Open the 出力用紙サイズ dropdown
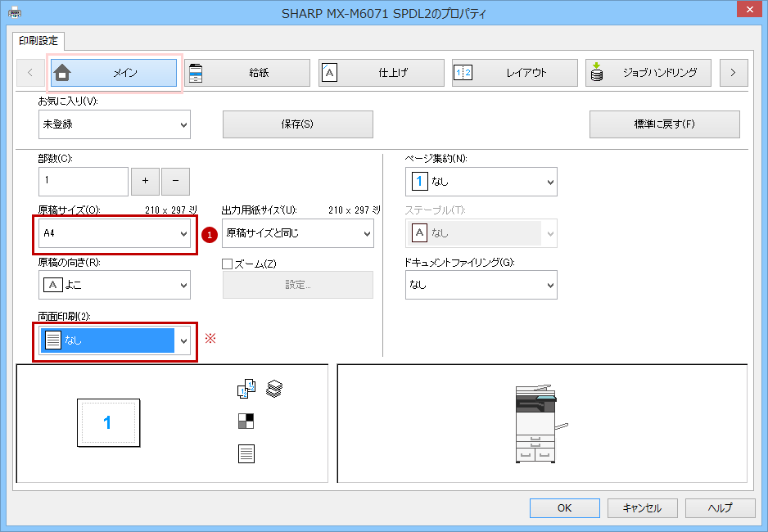The image size is (768, 532). pyautogui.click(x=298, y=233)
